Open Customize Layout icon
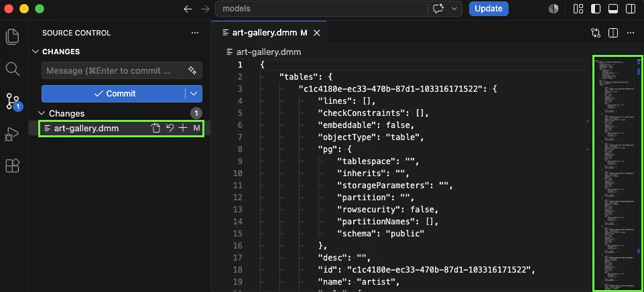Screen dimensions: 644x292 coord(578,9)
